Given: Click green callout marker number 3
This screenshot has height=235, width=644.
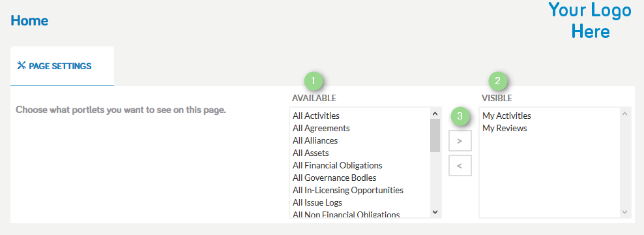Looking at the screenshot, I should (x=460, y=116).
